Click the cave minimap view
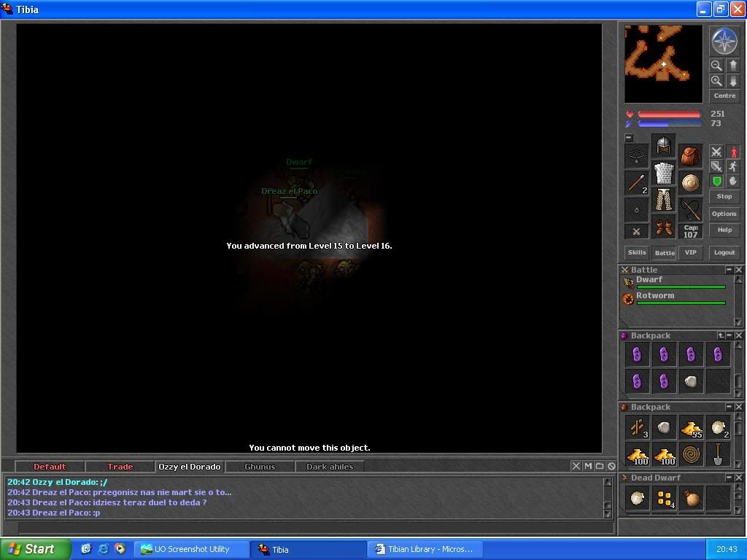 pos(663,64)
